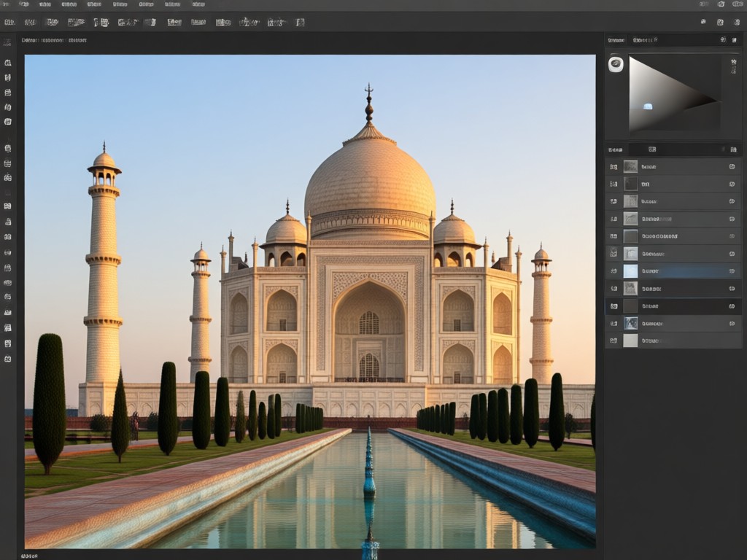Select the topmost layer's thumbnail
The width and height of the screenshot is (747, 560).
630,166
